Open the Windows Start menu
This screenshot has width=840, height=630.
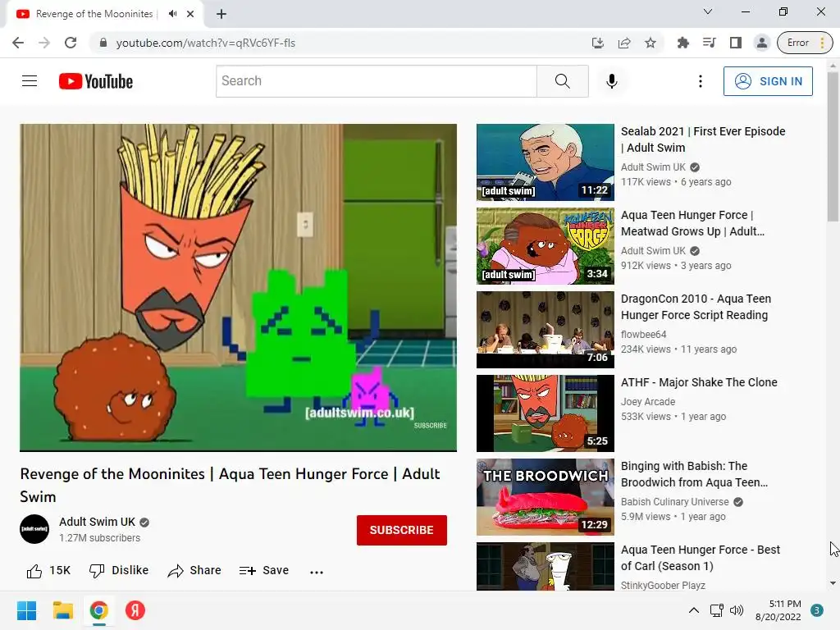(x=26, y=610)
